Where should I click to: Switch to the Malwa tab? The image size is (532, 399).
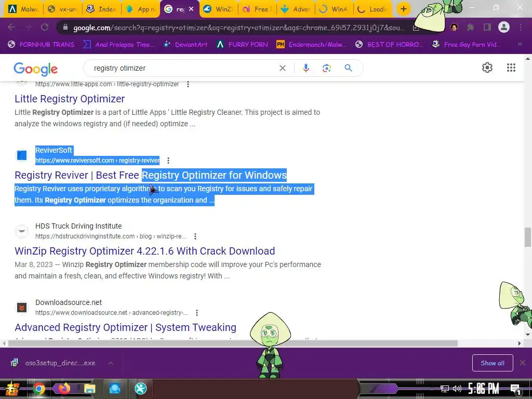pyautogui.click(x=23, y=9)
